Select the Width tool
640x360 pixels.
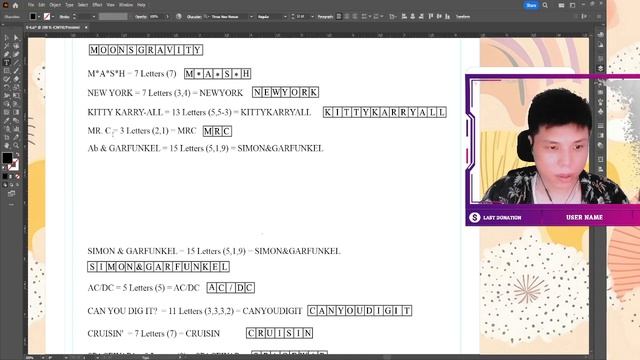pos(7,95)
